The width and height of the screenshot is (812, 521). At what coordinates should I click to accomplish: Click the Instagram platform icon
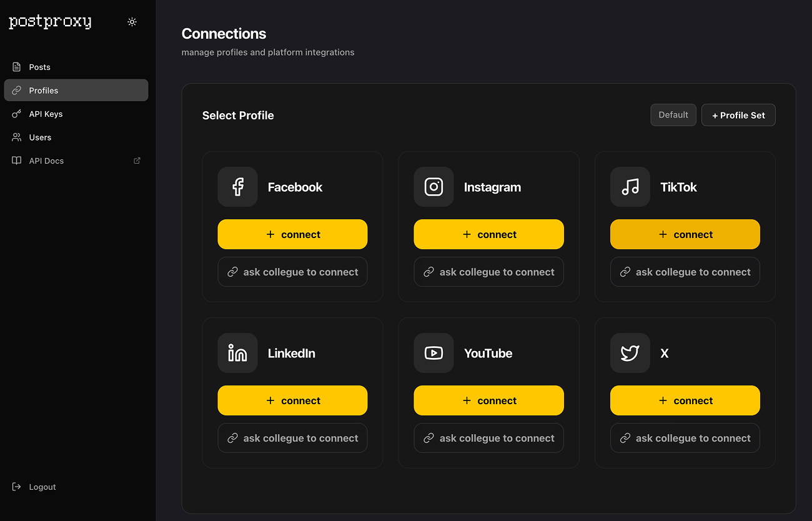433,187
